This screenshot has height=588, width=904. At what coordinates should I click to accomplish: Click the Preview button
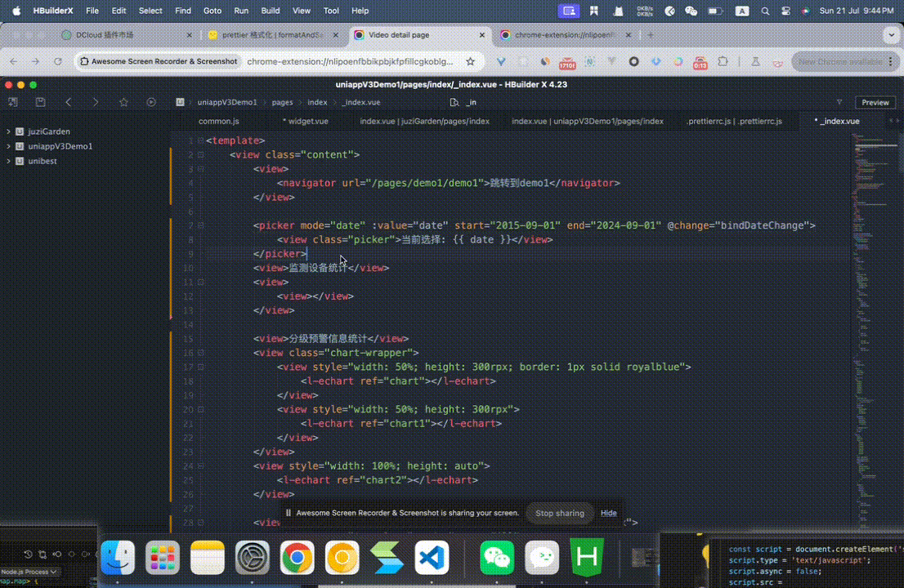[x=875, y=102]
